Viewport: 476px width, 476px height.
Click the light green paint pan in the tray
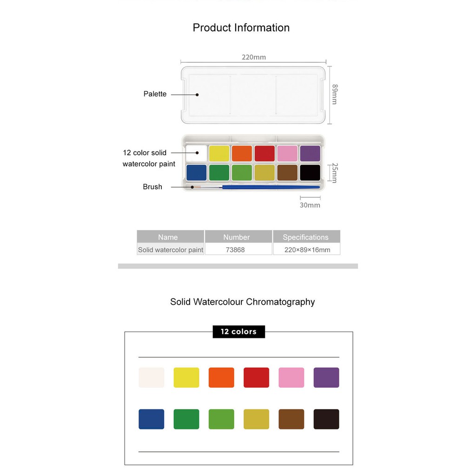[x=242, y=172]
